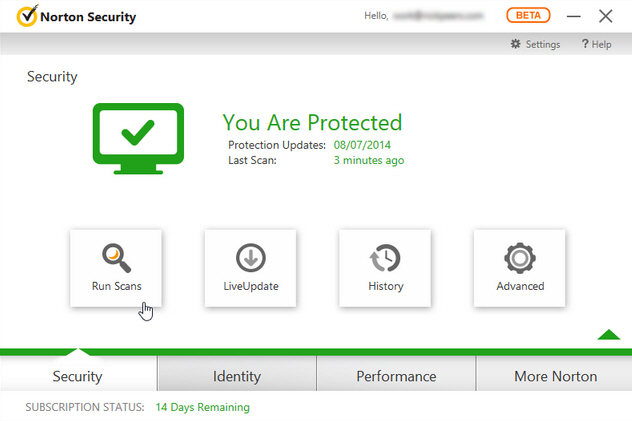Close the Norton Security window
This screenshot has width=632, height=421.
605,16
